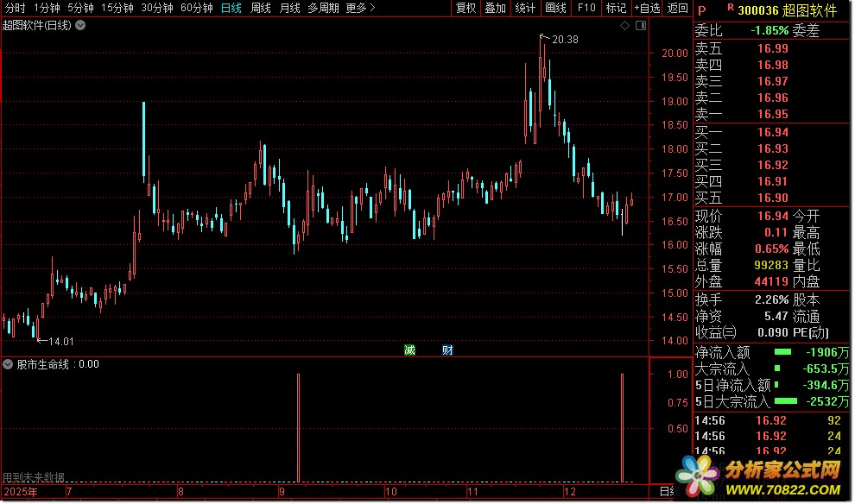Click the P icon in quote panel
This screenshot has width=855, height=504.
click(x=702, y=11)
